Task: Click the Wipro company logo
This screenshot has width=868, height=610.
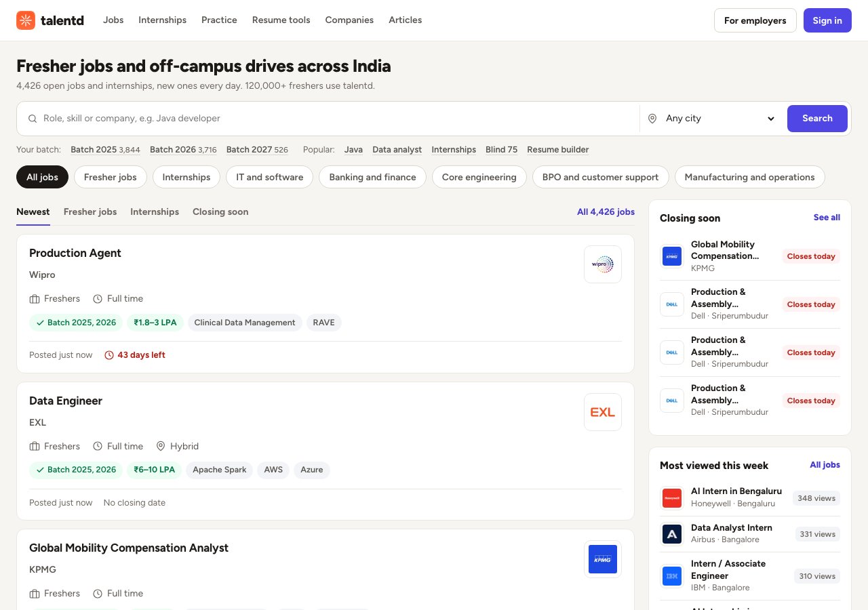Action: 603,264
